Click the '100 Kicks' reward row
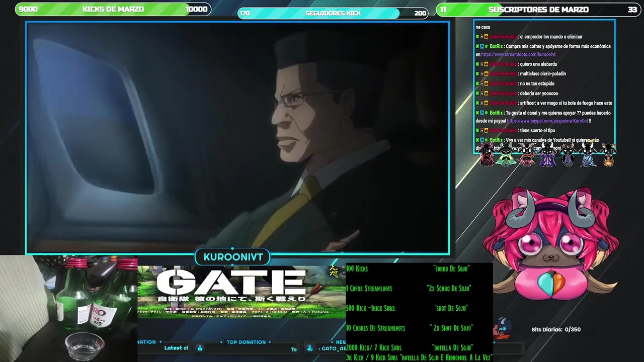 409,269
